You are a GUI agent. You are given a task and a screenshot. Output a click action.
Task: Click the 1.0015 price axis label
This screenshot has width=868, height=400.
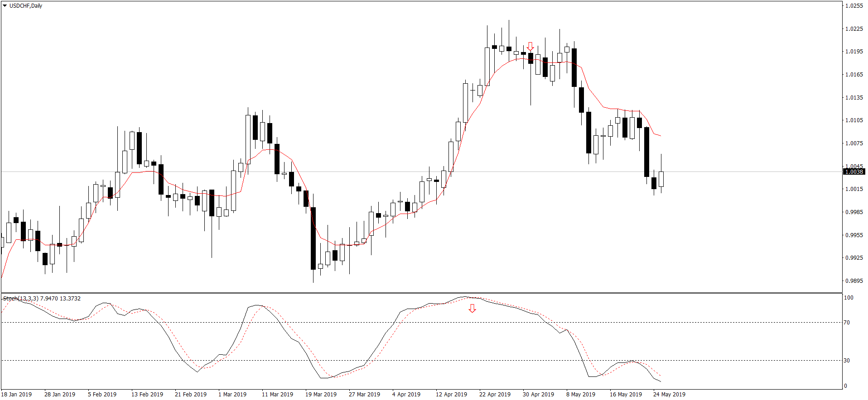(854, 189)
